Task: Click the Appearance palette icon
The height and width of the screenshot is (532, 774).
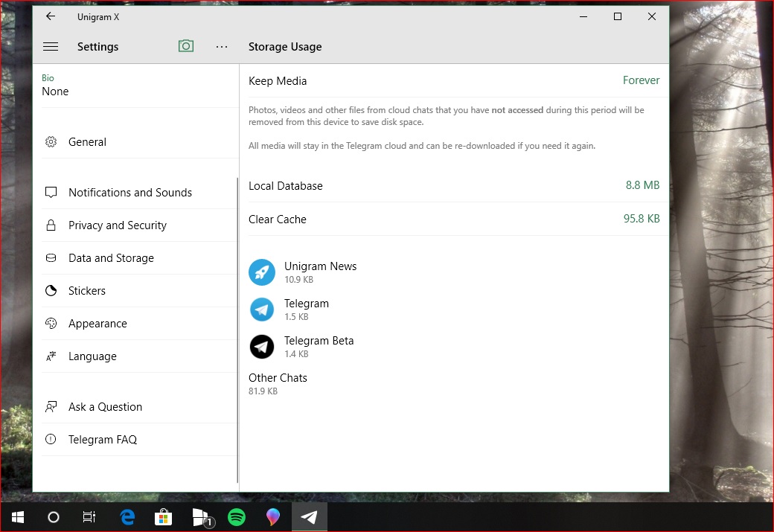Action: click(x=51, y=323)
